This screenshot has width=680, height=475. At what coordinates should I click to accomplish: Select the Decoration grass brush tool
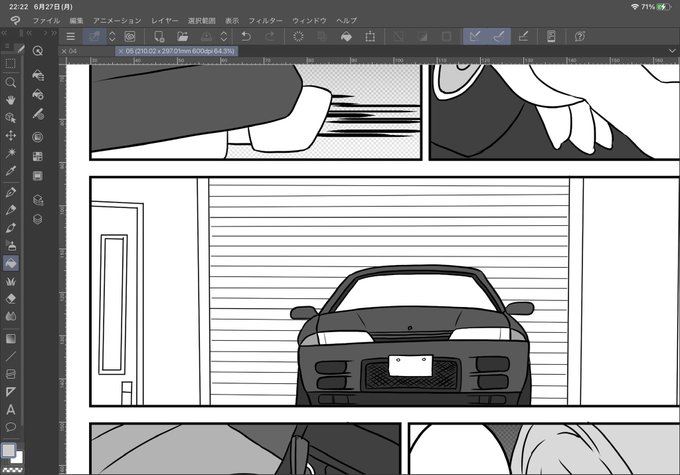[10, 281]
